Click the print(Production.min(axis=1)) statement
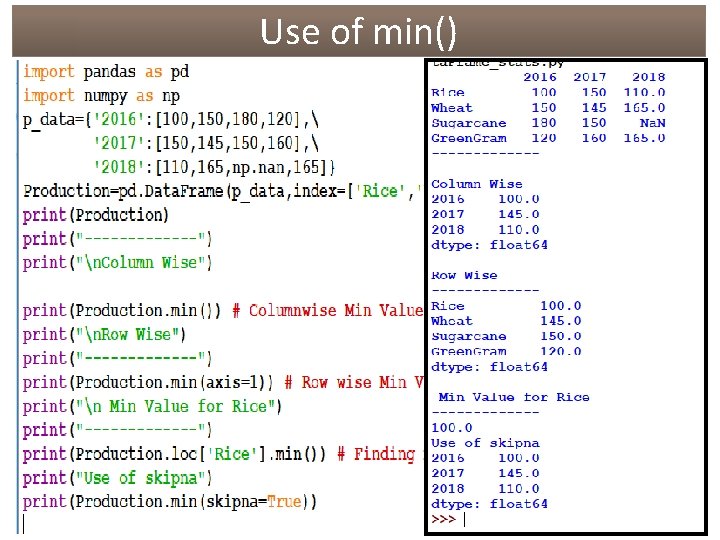Screen dimensions: 720x540 click(x=148, y=382)
